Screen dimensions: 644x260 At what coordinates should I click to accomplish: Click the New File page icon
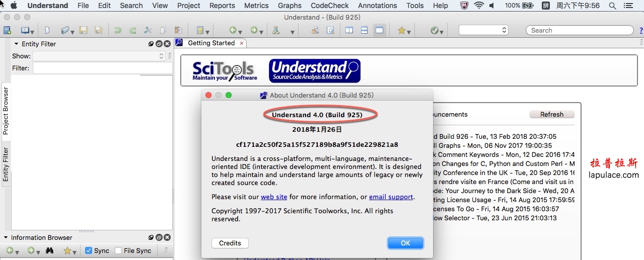[x=47, y=30]
